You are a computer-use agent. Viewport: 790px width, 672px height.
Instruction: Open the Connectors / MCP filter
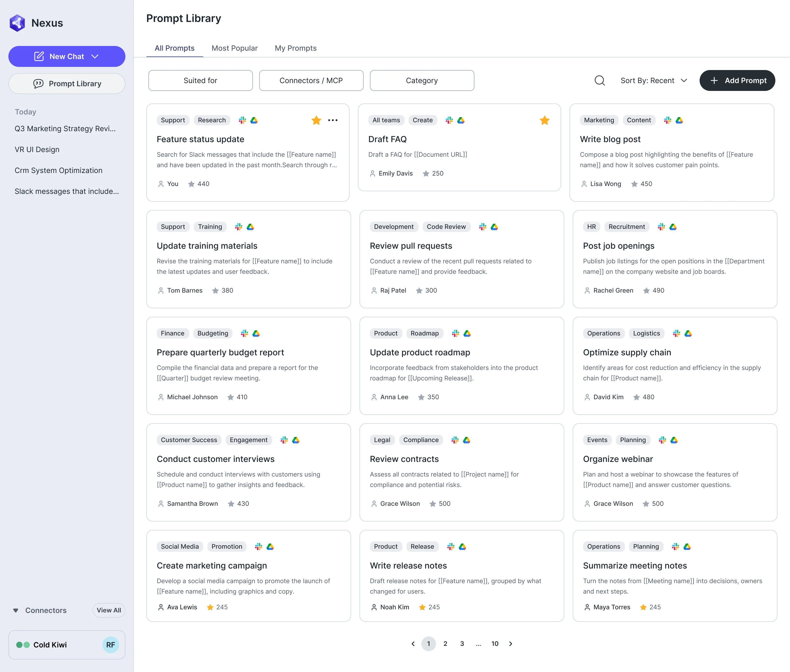pyautogui.click(x=311, y=80)
